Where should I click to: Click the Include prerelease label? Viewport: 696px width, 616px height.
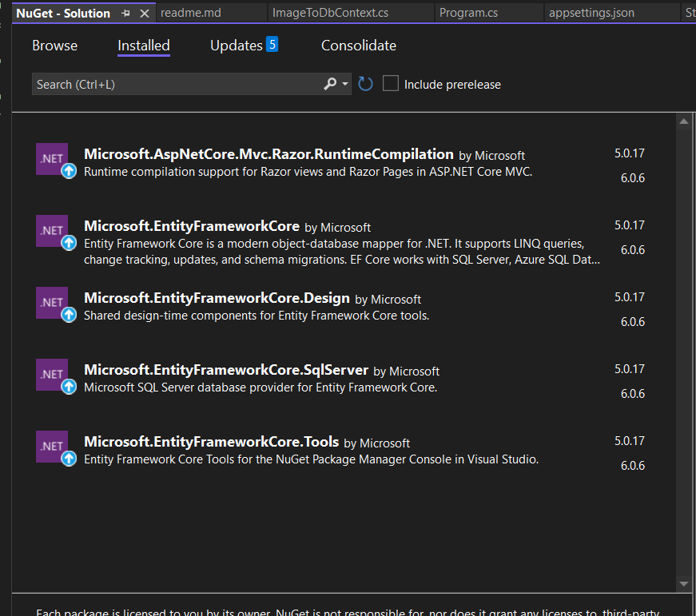pos(452,85)
